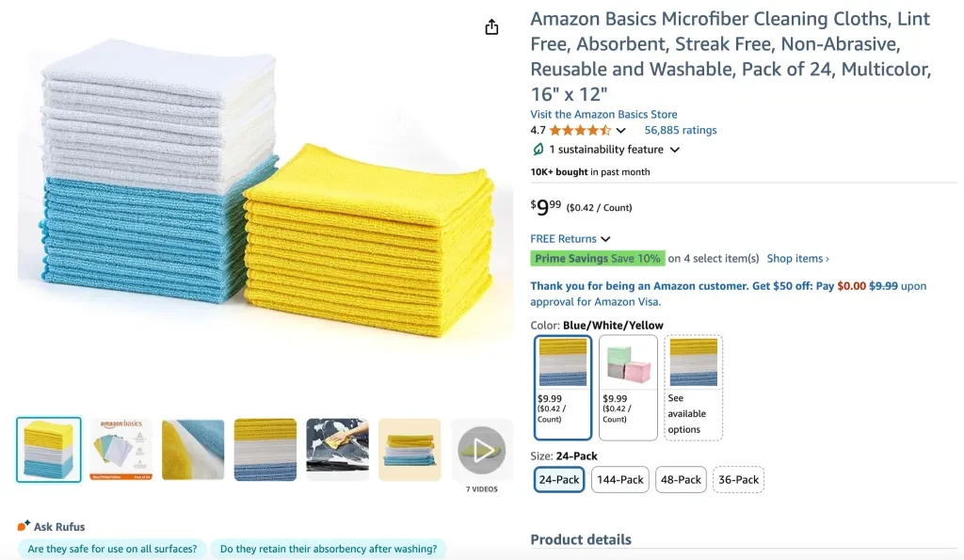964x560 pixels.
Task: Expand the 4.7 star rating breakdown
Action: (x=621, y=130)
